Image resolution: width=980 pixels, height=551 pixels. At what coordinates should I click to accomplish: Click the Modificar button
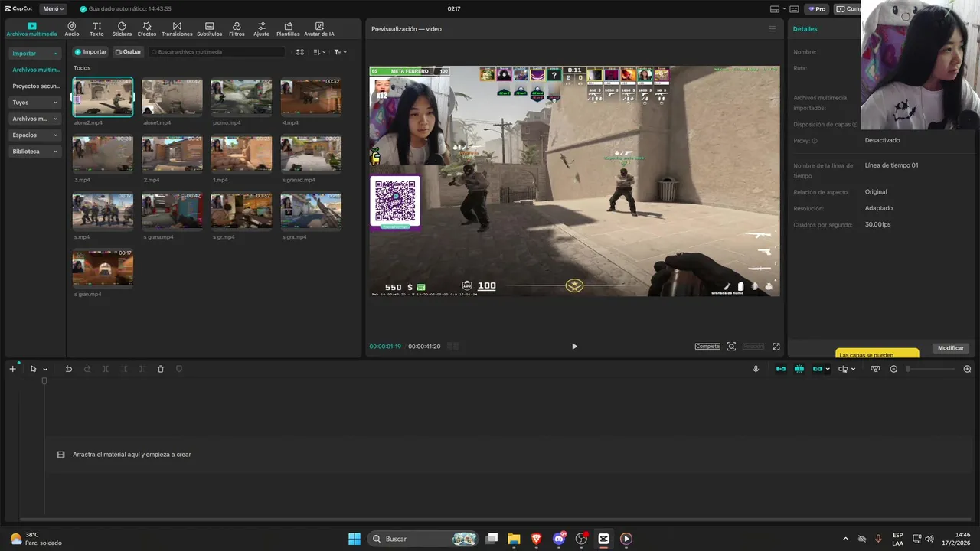[x=951, y=348]
